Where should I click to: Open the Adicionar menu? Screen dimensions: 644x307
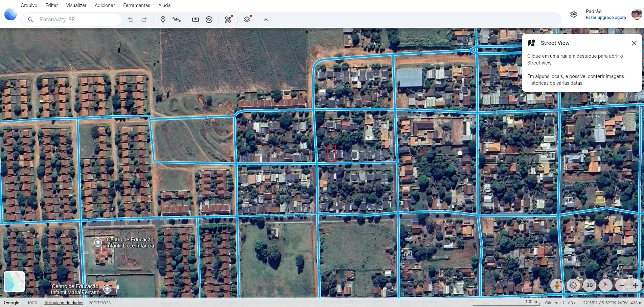coord(105,5)
